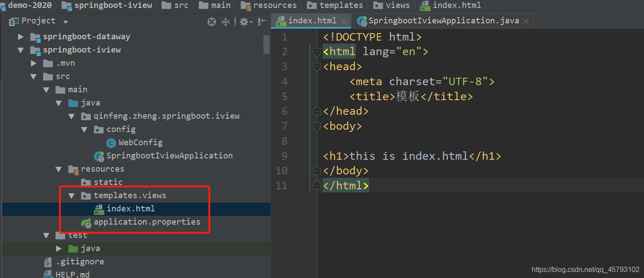
Task: Click templates in the breadcrumb bar
Action: pyautogui.click(x=341, y=5)
